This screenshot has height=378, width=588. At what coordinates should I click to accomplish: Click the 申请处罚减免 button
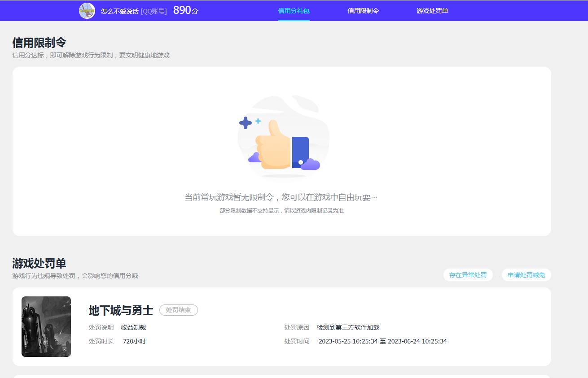pos(526,275)
